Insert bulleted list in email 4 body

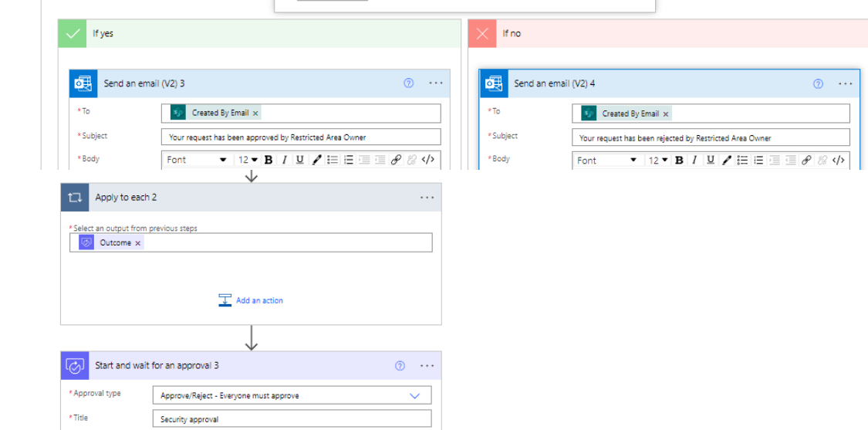click(x=742, y=160)
